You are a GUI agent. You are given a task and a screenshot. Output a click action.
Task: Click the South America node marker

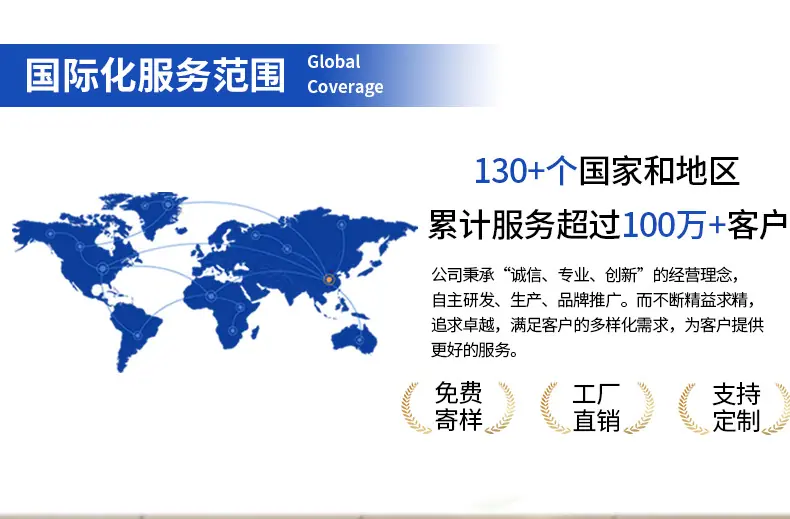[137, 335]
